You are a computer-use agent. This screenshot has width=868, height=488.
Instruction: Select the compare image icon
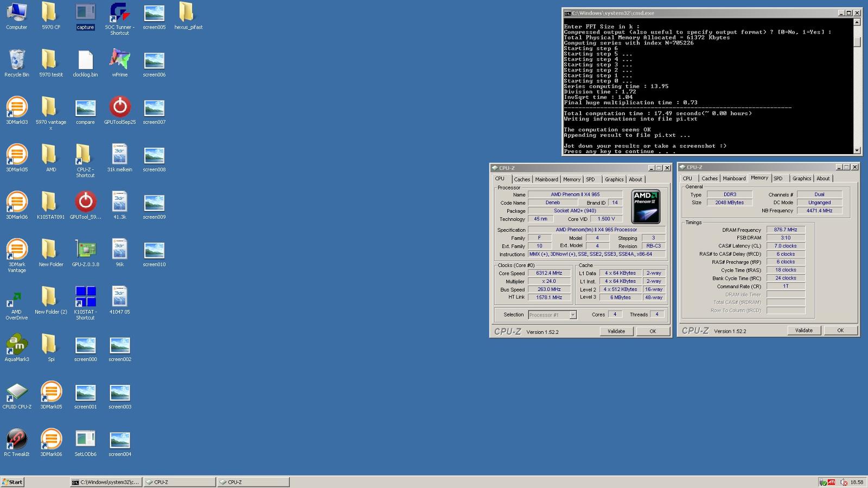(85, 111)
